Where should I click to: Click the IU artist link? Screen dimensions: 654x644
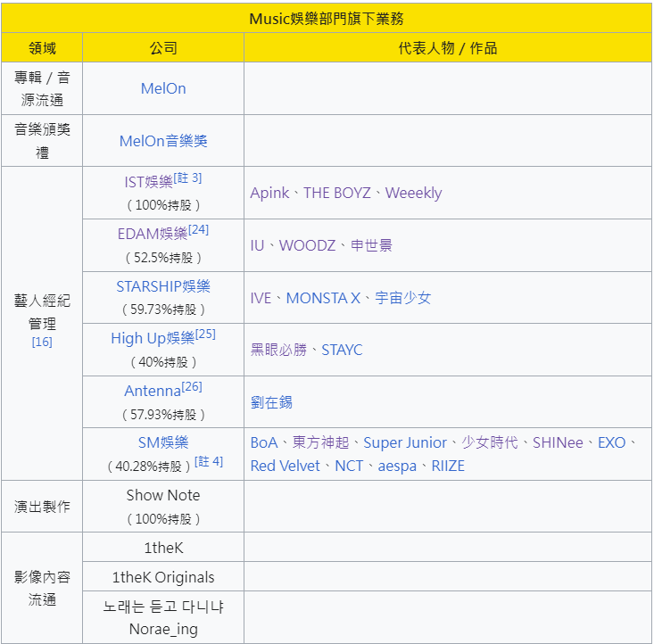(257, 245)
